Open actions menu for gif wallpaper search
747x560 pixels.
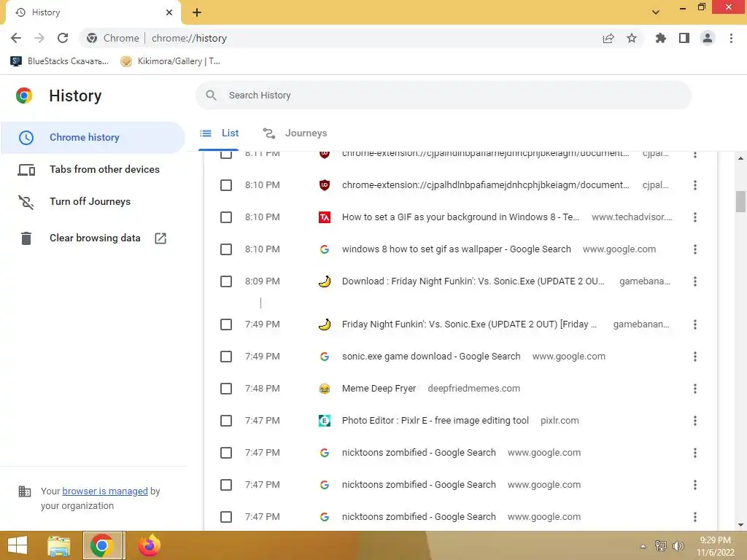pyautogui.click(x=695, y=249)
